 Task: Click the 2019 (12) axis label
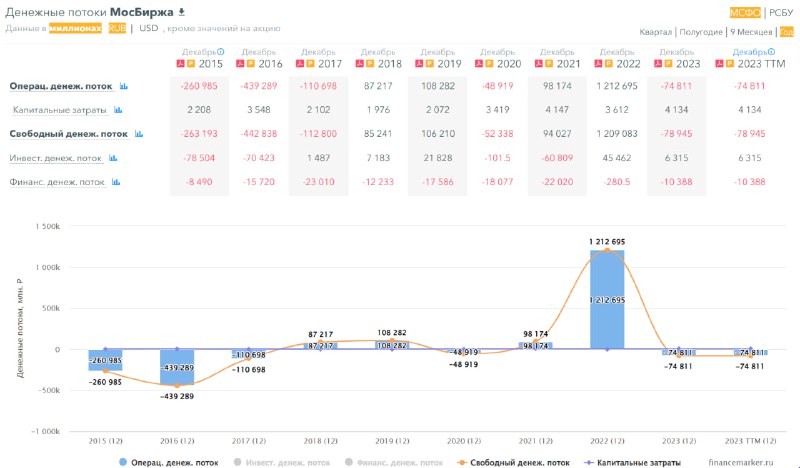point(392,441)
